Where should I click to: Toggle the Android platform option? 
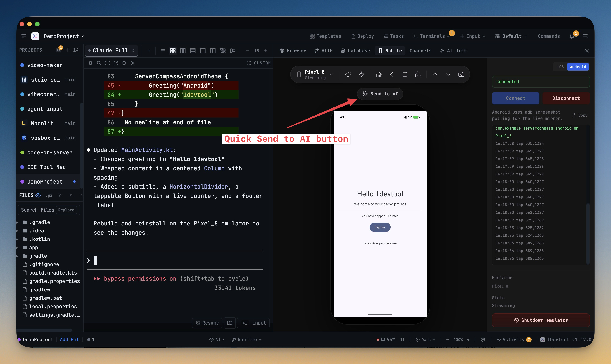[x=578, y=67]
